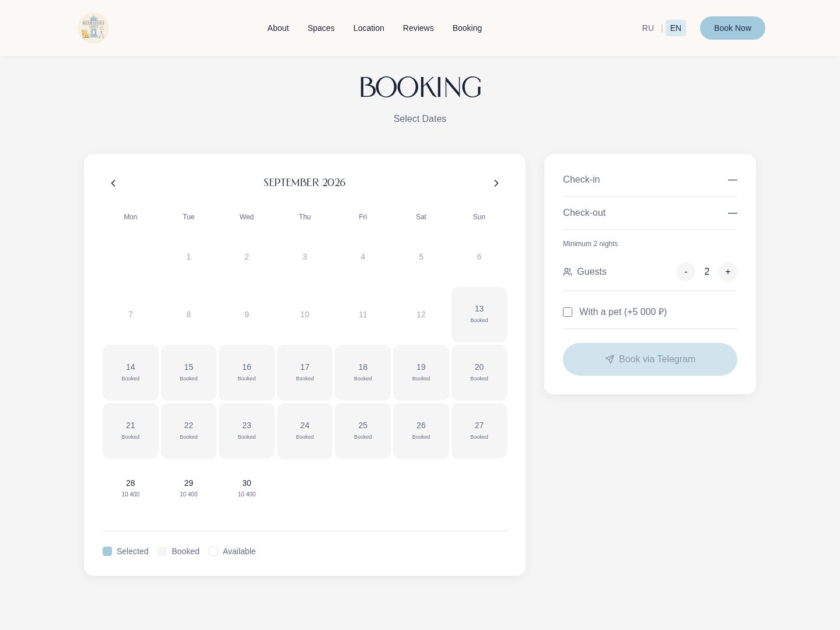Click the Booked legend color swatch

point(162,551)
